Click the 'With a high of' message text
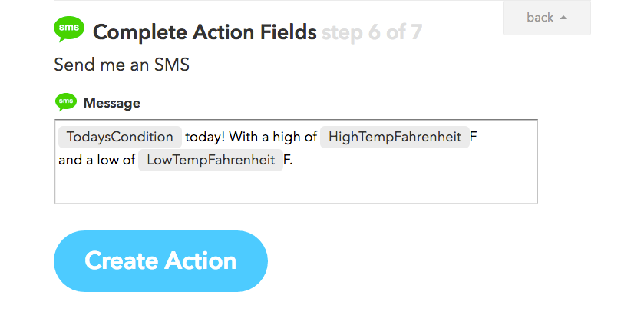The width and height of the screenshot is (644, 315). (x=273, y=137)
